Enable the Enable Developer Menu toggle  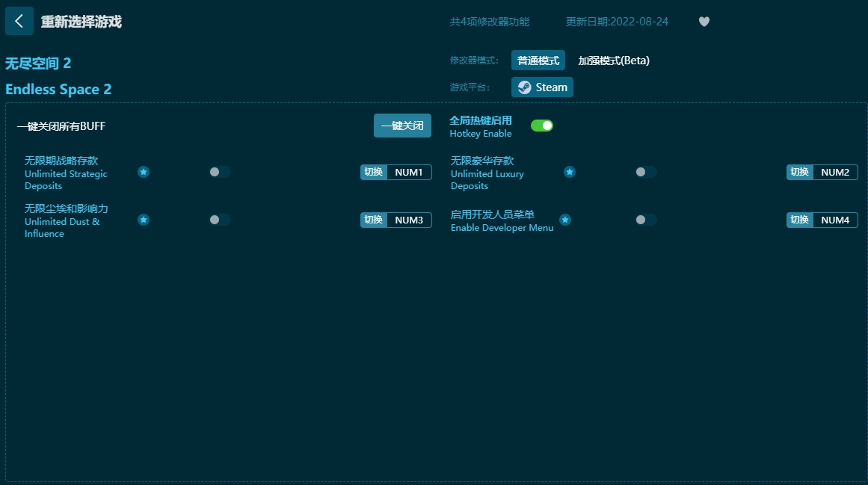click(646, 220)
